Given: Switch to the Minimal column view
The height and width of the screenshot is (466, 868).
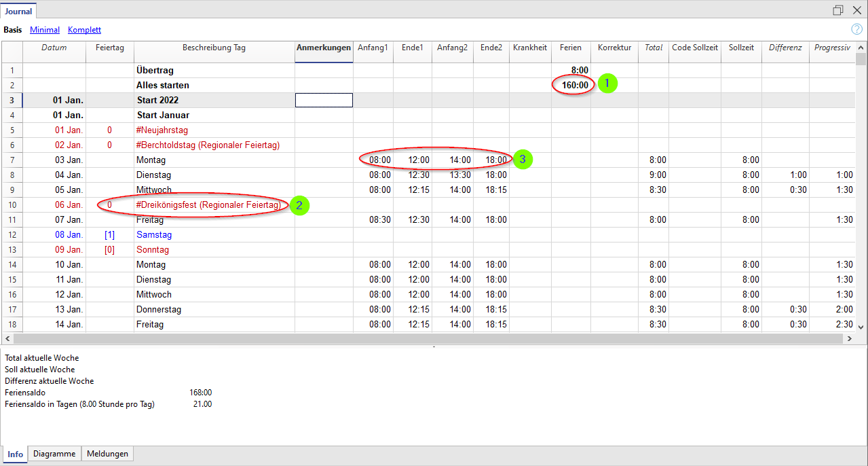Looking at the screenshot, I should point(45,30).
